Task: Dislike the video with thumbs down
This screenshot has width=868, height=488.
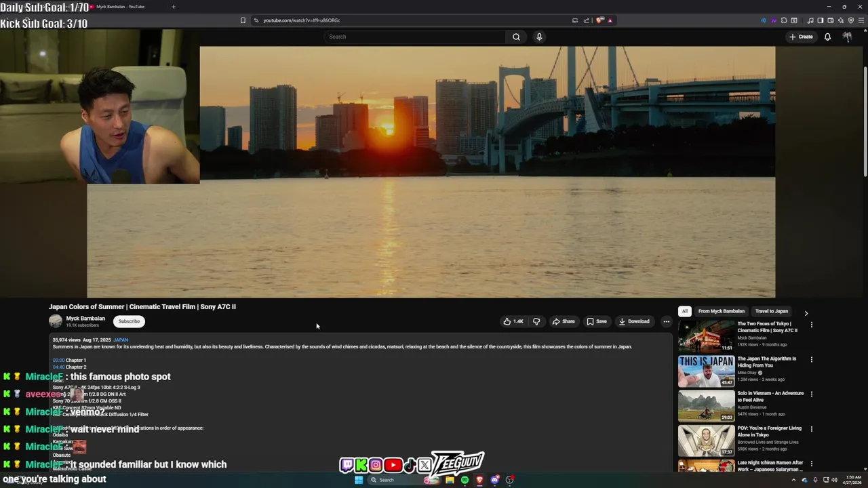Action: pyautogui.click(x=536, y=321)
